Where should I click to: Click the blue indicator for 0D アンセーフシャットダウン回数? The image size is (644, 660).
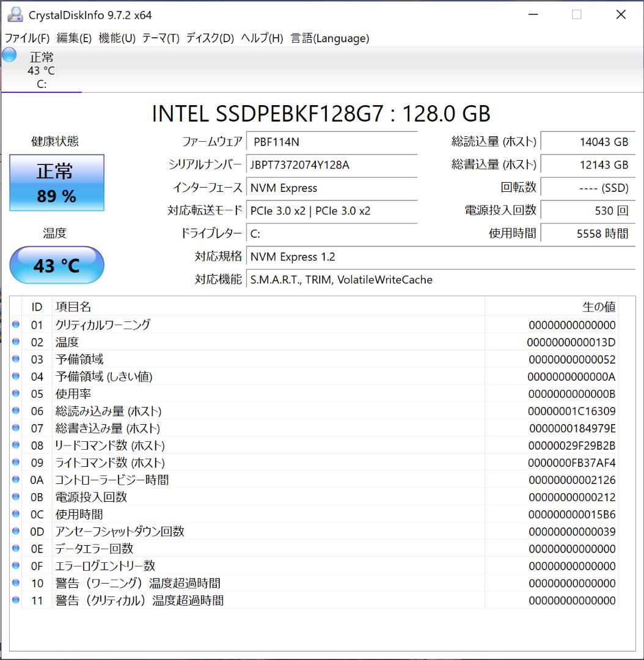click(x=15, y=532)
